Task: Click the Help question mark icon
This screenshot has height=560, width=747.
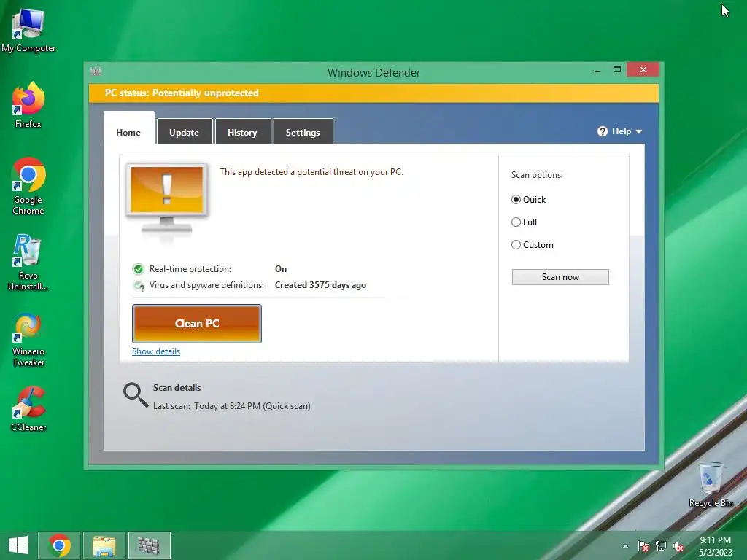Action: coord(602,131)
